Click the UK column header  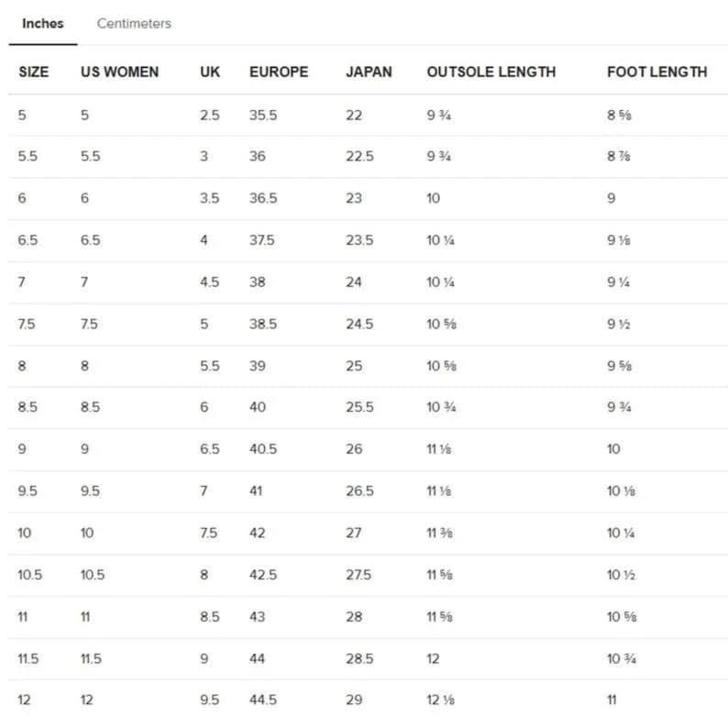210,72
